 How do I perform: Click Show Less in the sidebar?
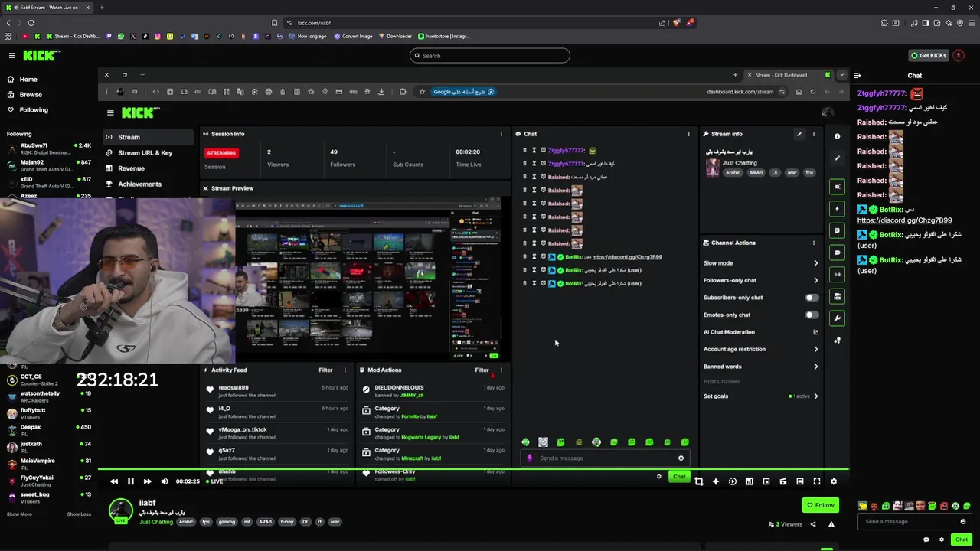(x=79, y=514)
